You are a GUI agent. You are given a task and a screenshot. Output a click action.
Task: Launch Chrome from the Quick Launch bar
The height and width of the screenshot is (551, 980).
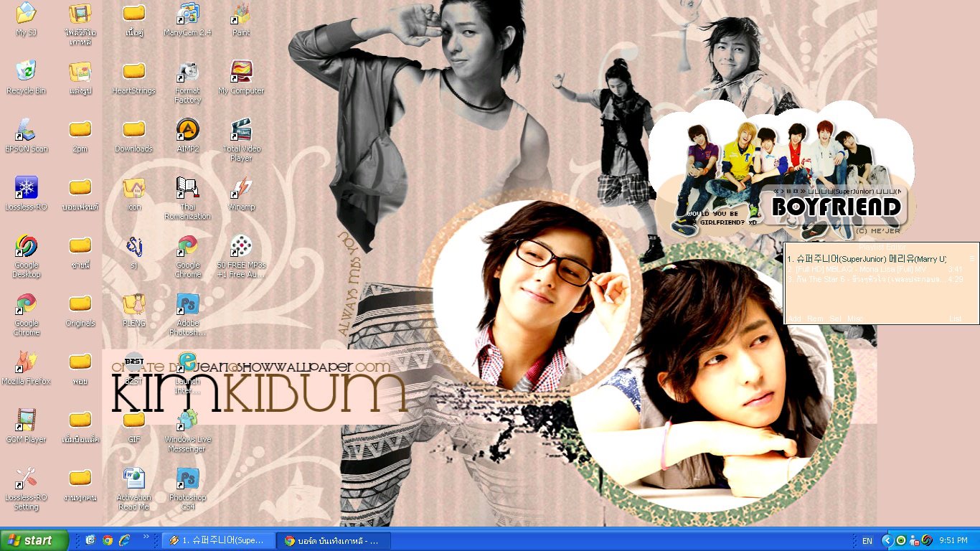click(108, 540)
